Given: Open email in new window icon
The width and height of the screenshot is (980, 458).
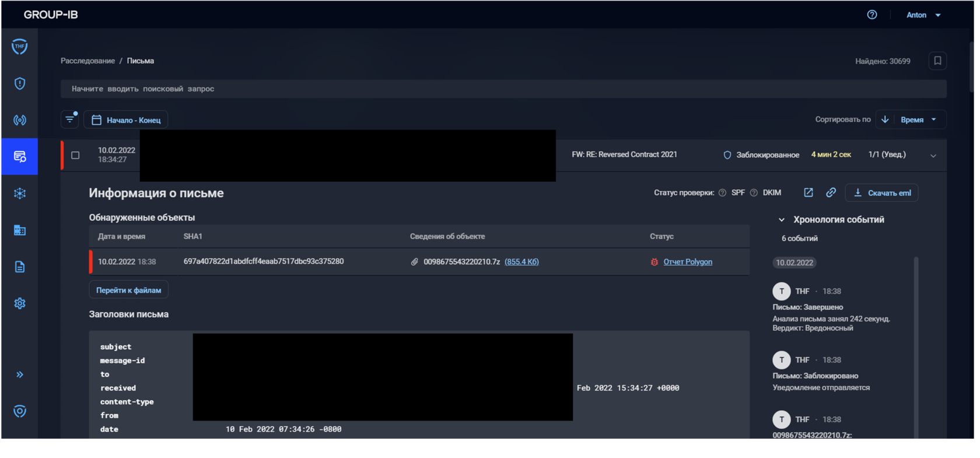Looking at the screenshot, I should click(x=808, y=192).
